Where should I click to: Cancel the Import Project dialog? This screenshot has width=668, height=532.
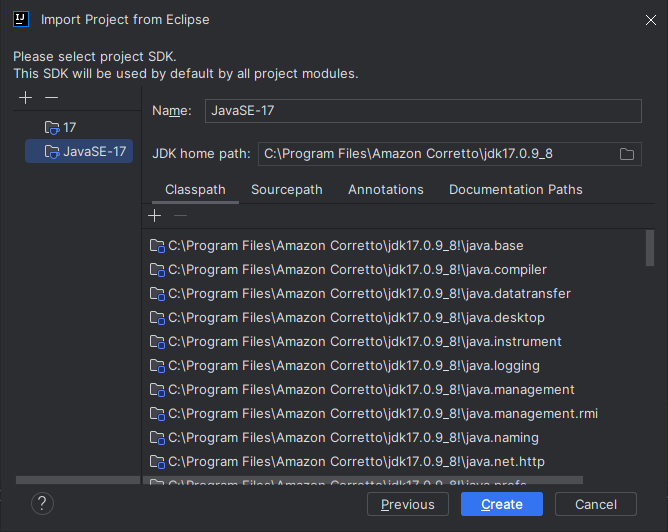(x=596, y=504)
